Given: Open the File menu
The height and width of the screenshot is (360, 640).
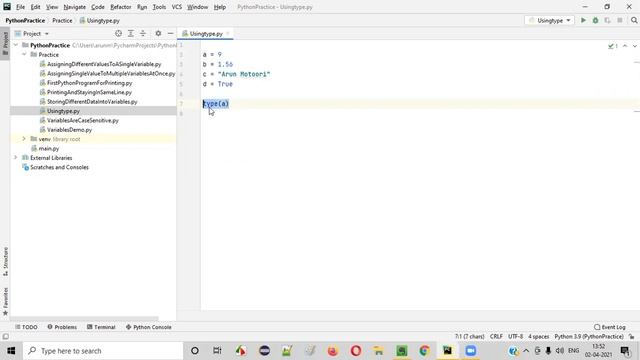Looking at the screenshot, I should click(20, 7).
